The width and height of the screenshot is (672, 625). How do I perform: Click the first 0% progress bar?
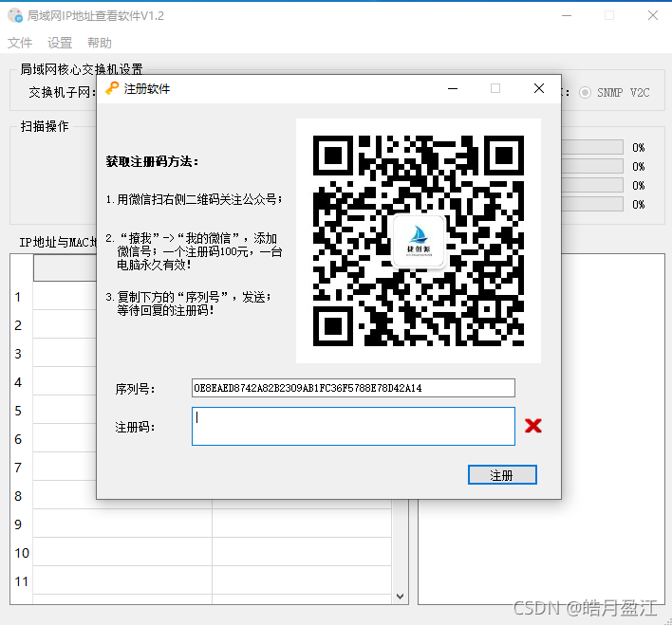pos(592,147)
